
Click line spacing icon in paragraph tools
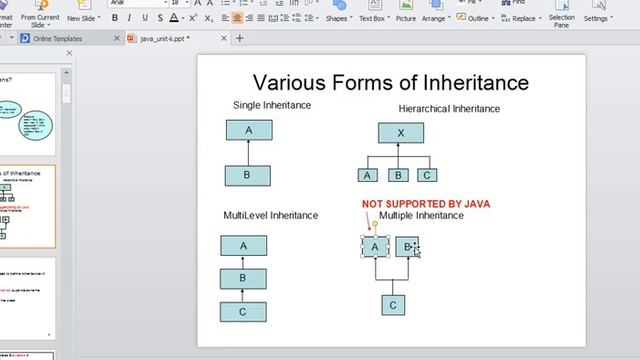click(x=285, y=18)
